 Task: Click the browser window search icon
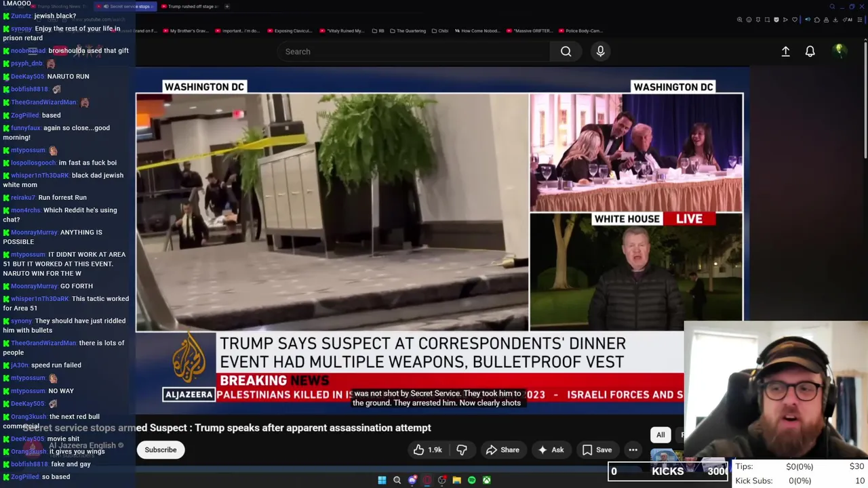pyautogui.click(x=832, y=7)
